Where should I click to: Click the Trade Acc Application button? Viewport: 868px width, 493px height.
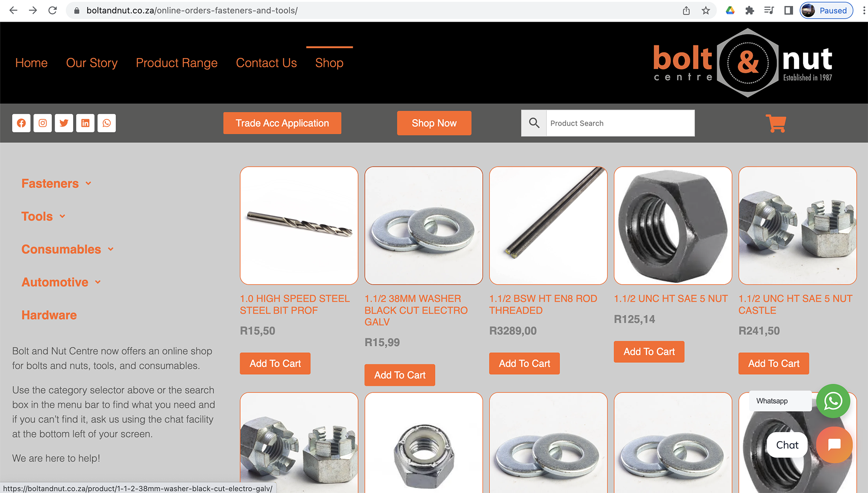(282, 123)
